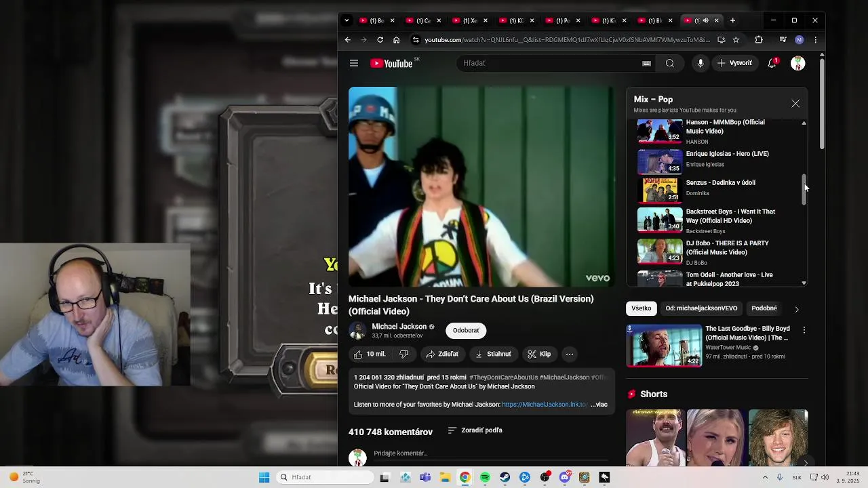This screenshot has width=868, height=488.
Task: Open the Michael Jackson channel name
Action: pyautogui.click(x=399, y=327)
